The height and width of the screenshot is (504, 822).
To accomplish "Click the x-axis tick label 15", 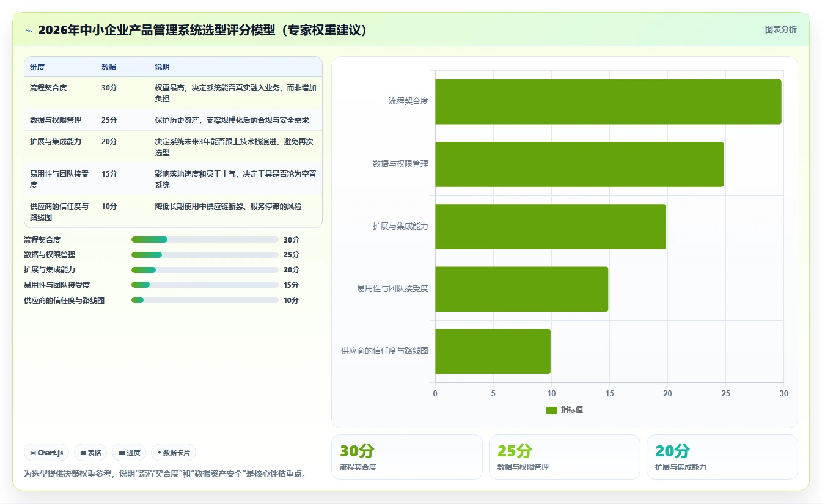I will pos(609,394).
